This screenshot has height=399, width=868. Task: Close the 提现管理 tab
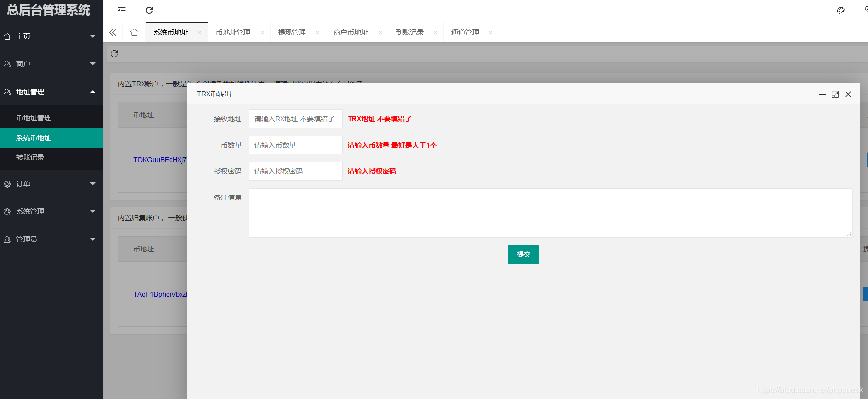318,32
